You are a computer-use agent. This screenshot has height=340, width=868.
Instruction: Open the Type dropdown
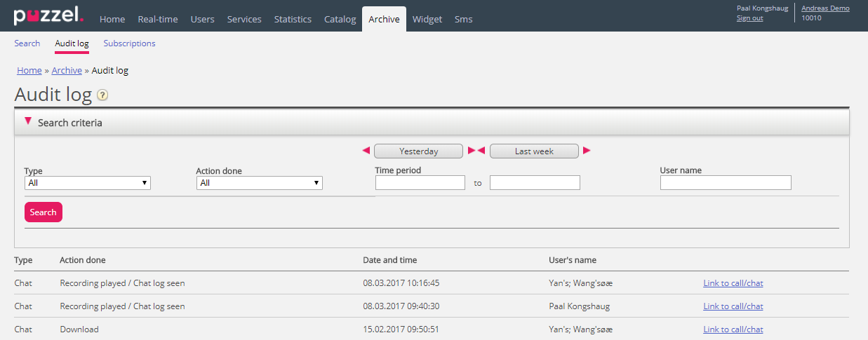pos(88,183)
